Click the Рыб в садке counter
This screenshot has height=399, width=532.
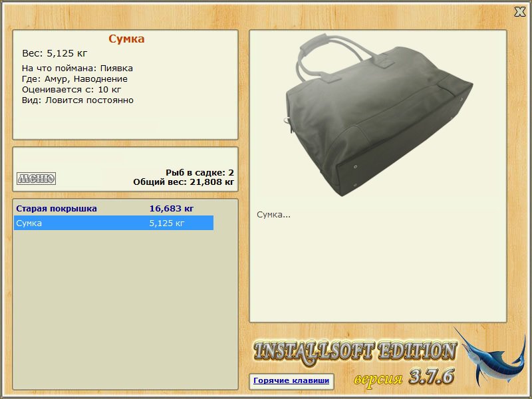click(x=199, y=172)
